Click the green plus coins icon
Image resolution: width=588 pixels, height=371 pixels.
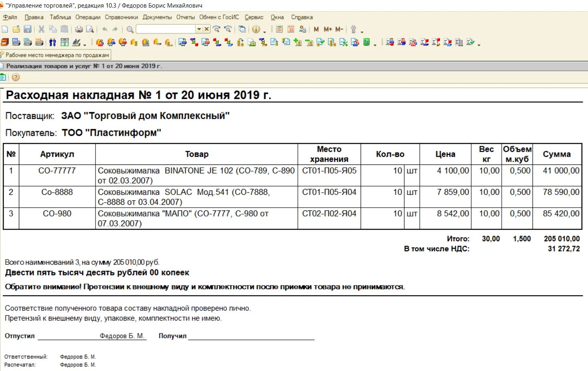[x=297, y=42]
